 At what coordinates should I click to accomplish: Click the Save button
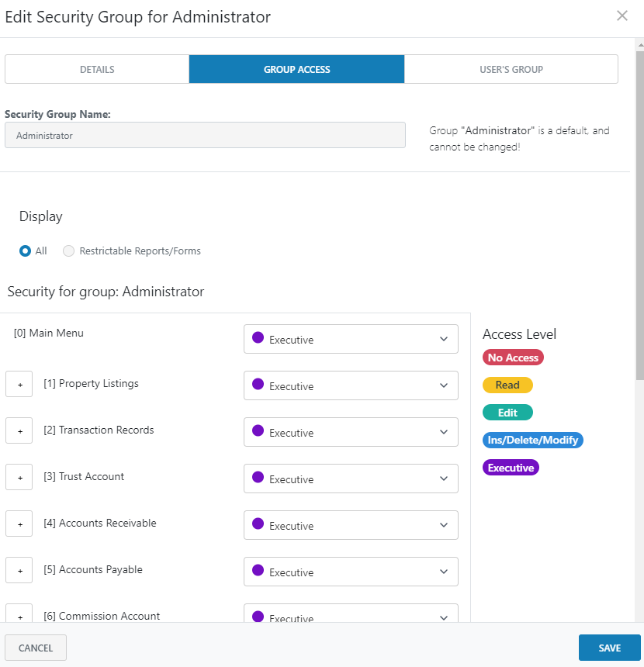[x=609, y=648]
